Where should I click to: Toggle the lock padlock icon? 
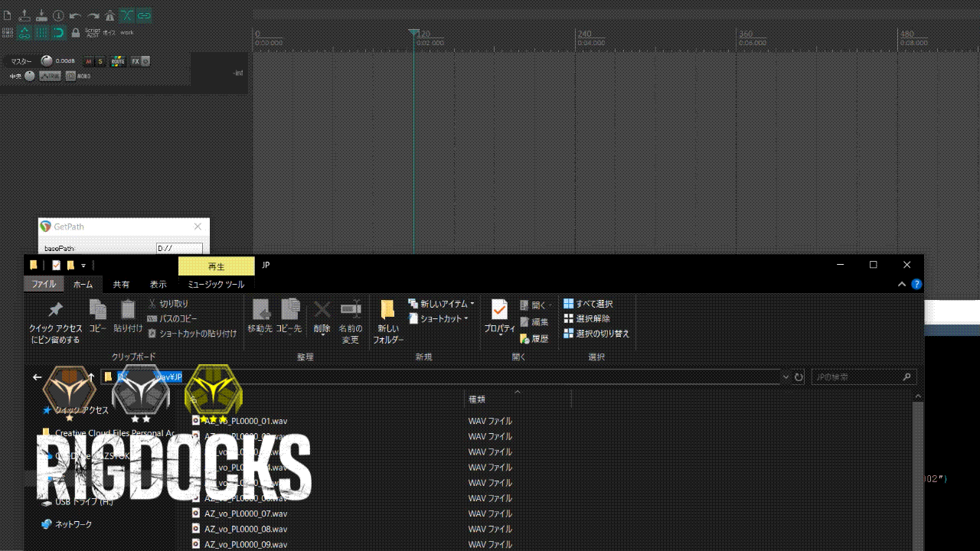point(75,33)
